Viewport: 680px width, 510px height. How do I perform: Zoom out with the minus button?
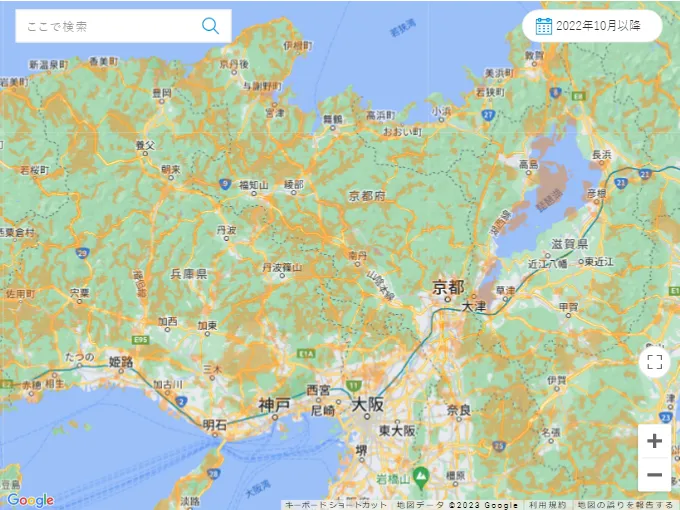[x=654, y=474]
